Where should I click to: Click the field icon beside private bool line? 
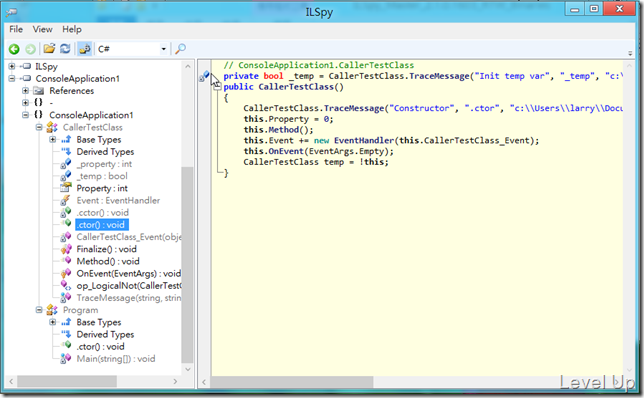[204, 76]
